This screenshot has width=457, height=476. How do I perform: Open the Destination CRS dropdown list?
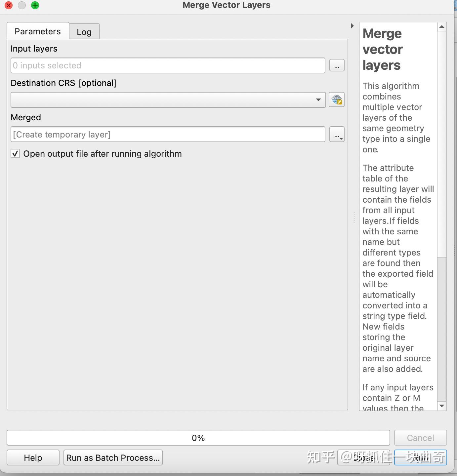coord(317,99)
